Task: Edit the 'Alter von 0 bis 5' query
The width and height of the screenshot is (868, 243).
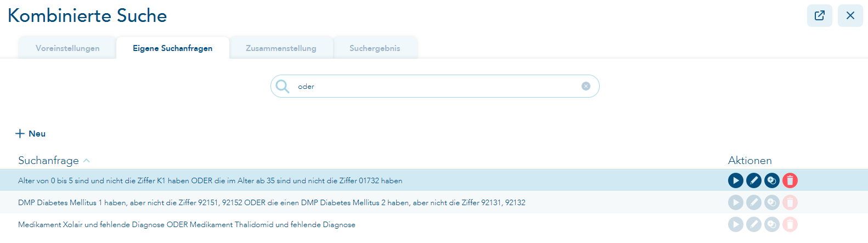Action: point(754,180)
